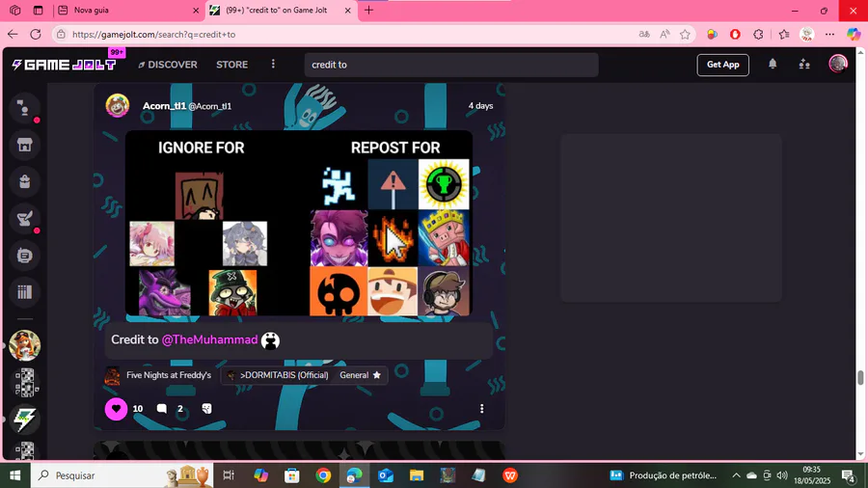The width and height of the screenshot is (868, 488).
Task: Open the translate page icon
Action: click(644, 35)
